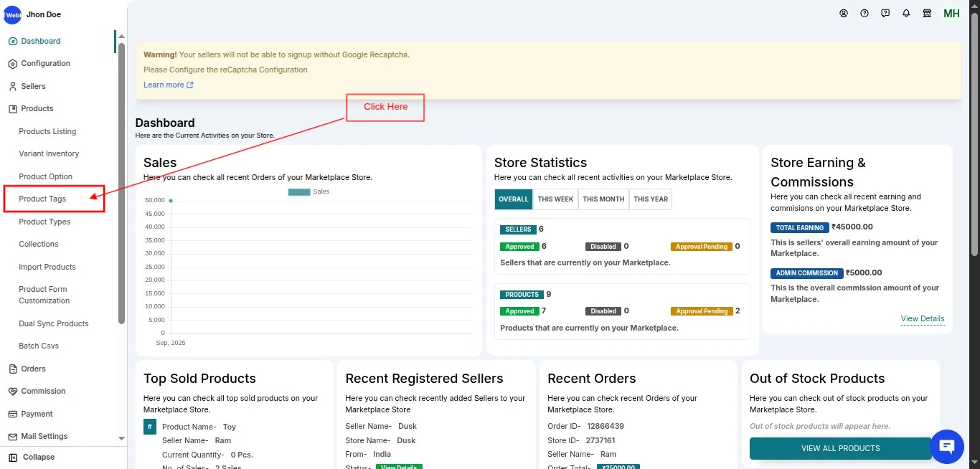Click the marketplace store icon in top bar
Image resolution: width=980 pixels, height=469 pixels.
coord(926,13)
